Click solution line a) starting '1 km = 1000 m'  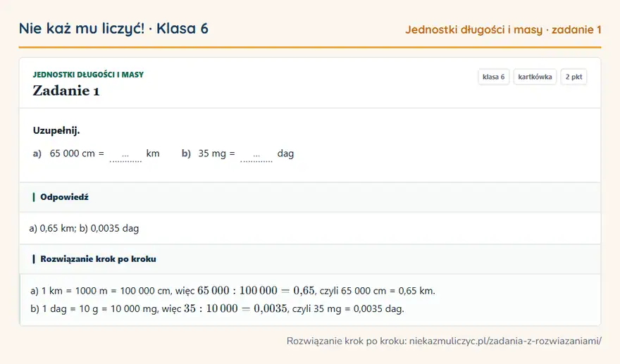(232, 291)
